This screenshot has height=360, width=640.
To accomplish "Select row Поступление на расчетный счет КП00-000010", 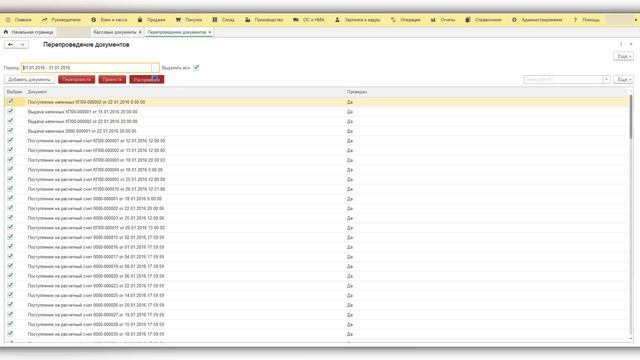I will click(x=317, y=189).
